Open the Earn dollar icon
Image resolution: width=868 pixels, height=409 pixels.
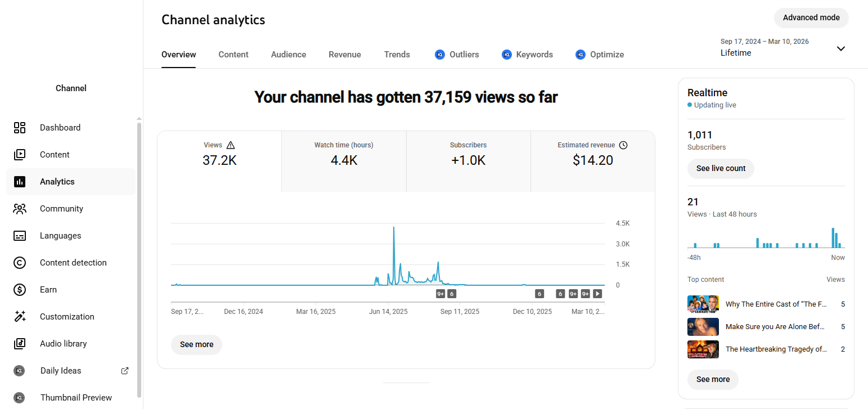(x=20, y=290)
